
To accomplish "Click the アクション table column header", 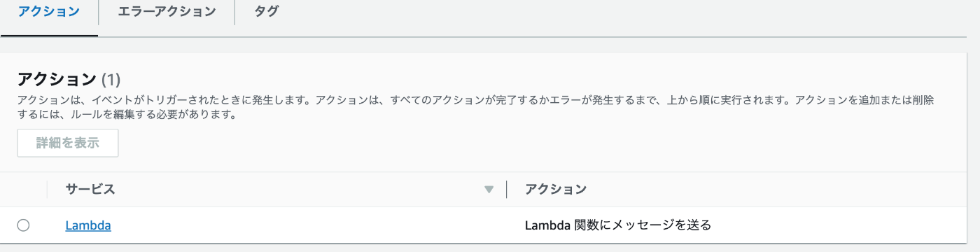I will pos(556,189).
